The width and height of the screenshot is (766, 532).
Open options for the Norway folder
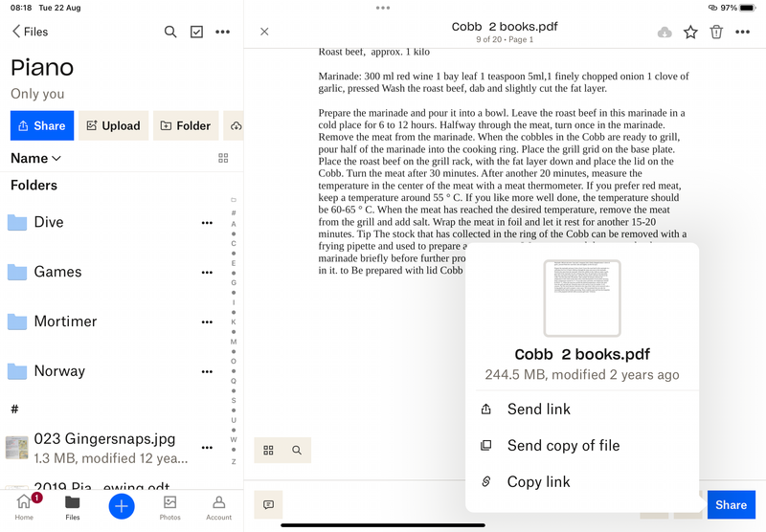207,372
